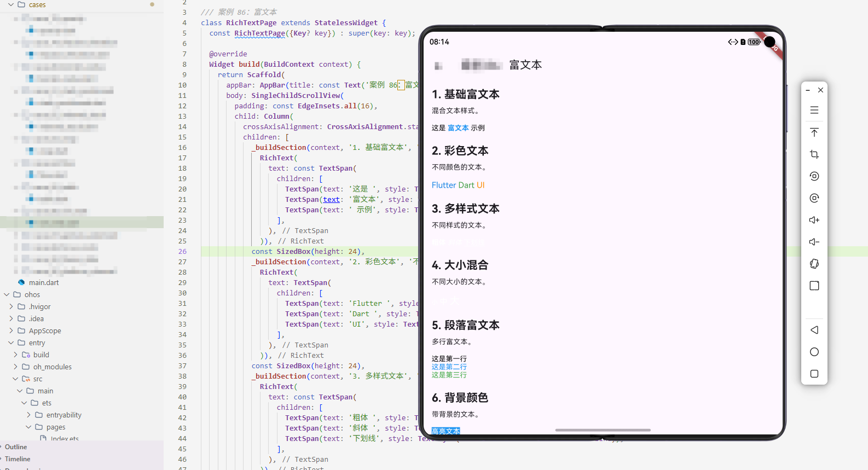Click '@override' annotation on line 7
Viewport: 868px width, 470px height.
(228, 54)
